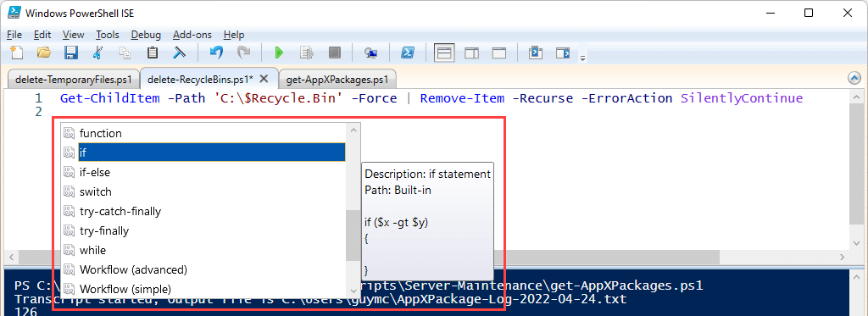
Task: Open a script with the folder icon
Action: (44, 53)
